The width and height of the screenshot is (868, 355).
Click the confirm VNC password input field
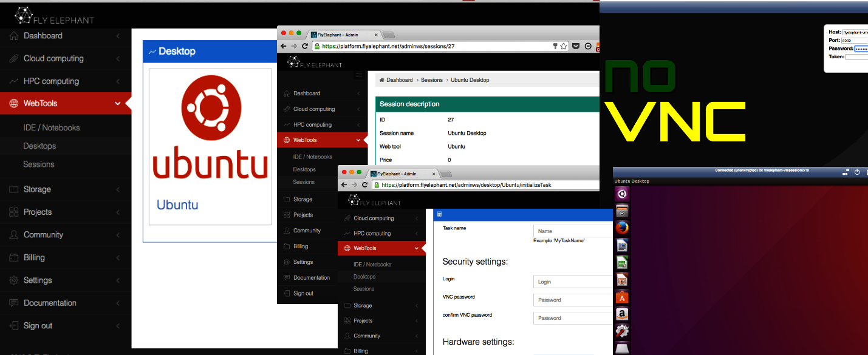[x=573, y=318]
